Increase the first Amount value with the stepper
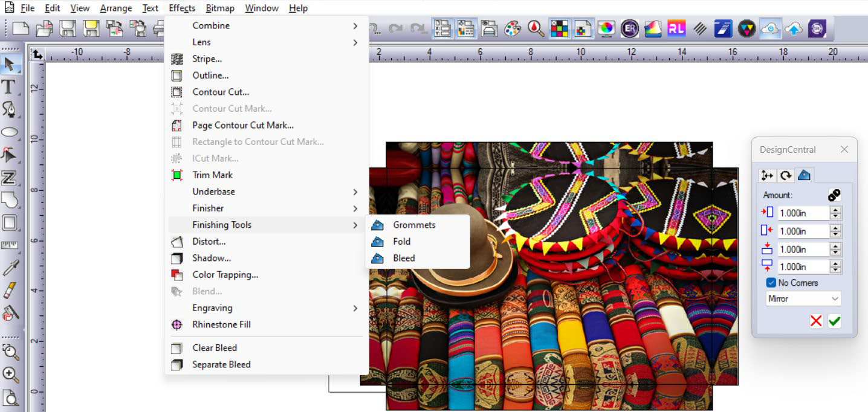Image resolution: width=868 pixels, height=412 pixels. (837, 210)
